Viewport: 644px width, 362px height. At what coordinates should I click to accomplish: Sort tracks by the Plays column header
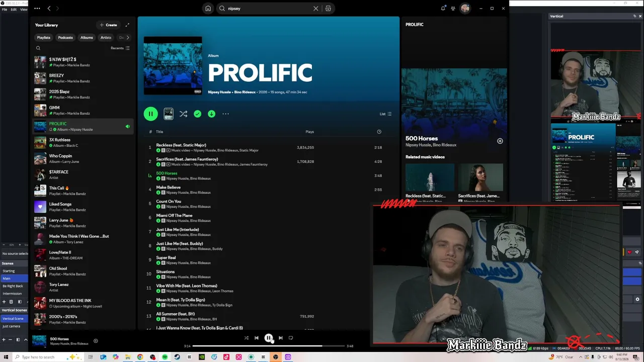309,132
